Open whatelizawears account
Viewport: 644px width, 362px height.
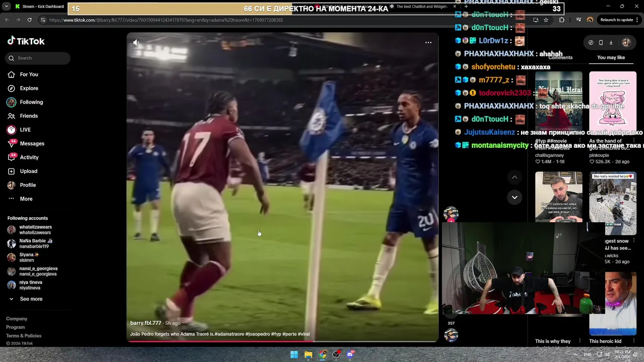35,230
